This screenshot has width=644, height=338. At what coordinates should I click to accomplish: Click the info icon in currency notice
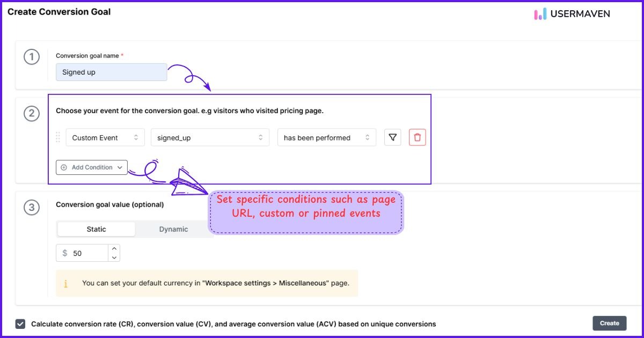[x=66, y=283]
